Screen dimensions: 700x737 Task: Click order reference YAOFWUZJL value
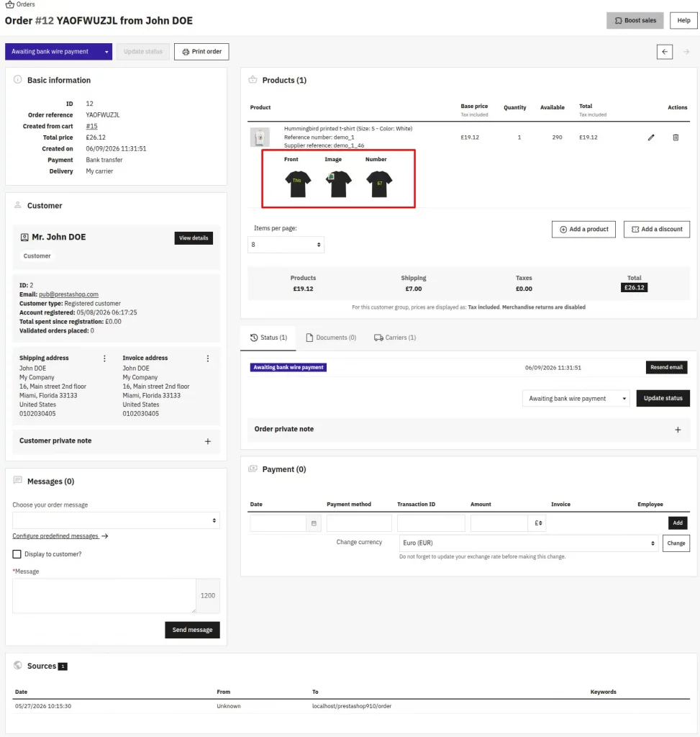point(102,114)
